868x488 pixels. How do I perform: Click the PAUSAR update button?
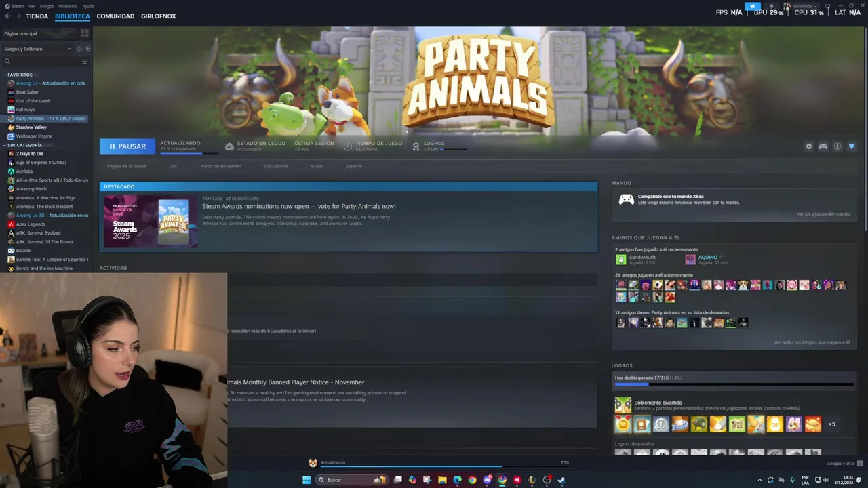point(127,146)
